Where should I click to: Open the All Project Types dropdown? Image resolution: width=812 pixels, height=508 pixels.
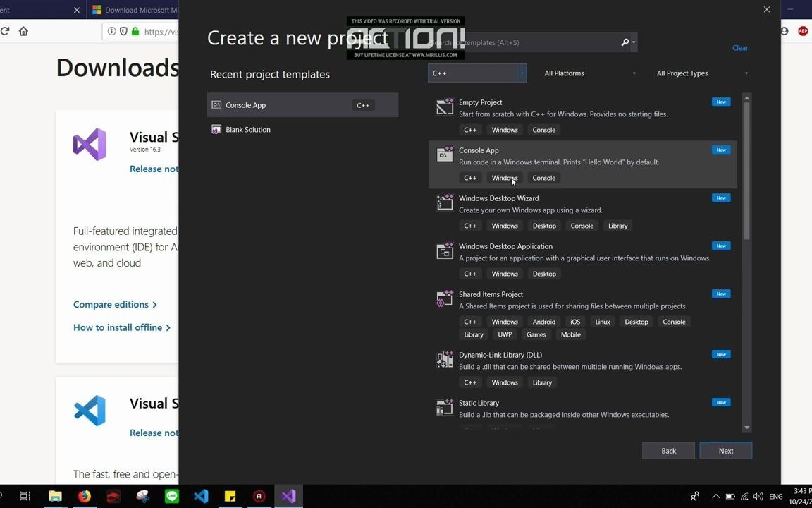pos(701,73)
